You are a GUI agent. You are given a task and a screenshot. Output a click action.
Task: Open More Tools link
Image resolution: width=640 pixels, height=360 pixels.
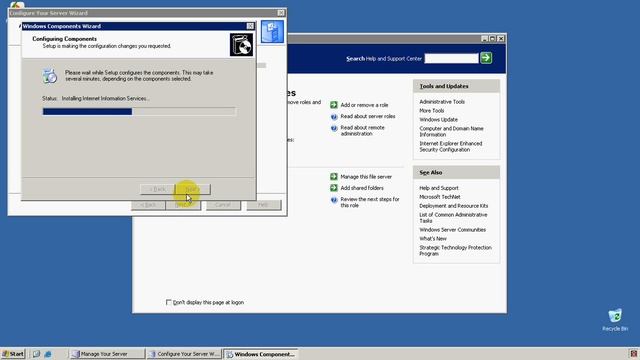431,111
